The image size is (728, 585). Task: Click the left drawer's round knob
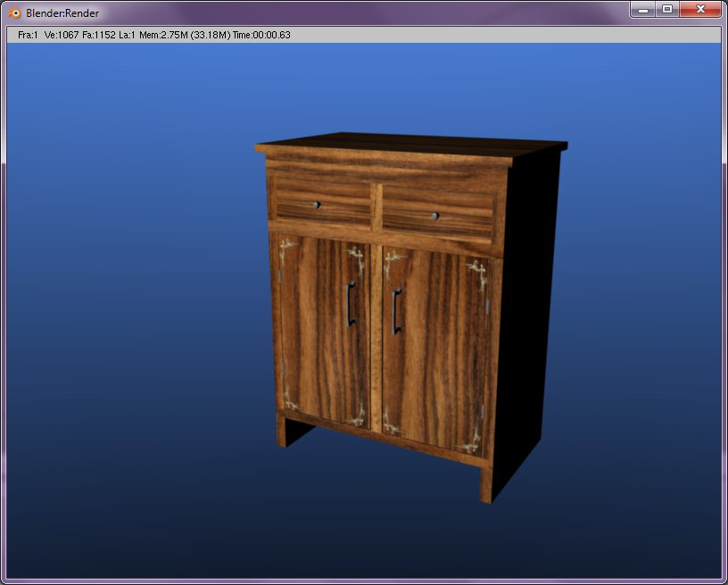(316, 205)
